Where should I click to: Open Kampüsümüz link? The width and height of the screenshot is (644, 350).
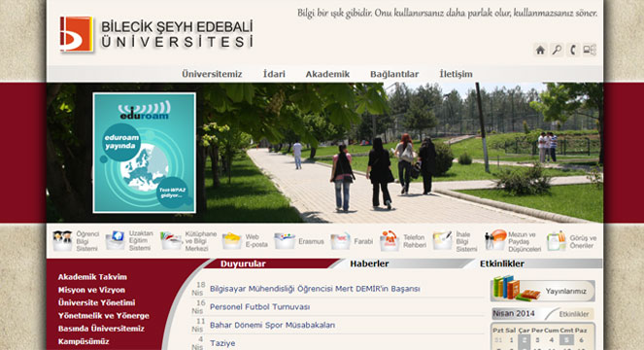(x=84, y=341)
